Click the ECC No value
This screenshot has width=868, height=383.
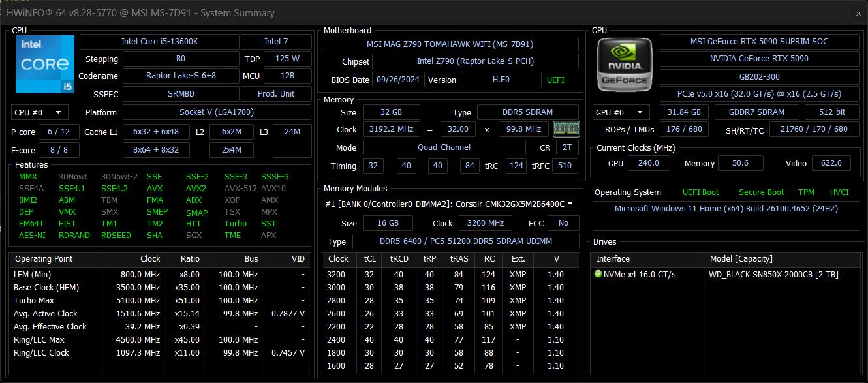pos(563,223)
